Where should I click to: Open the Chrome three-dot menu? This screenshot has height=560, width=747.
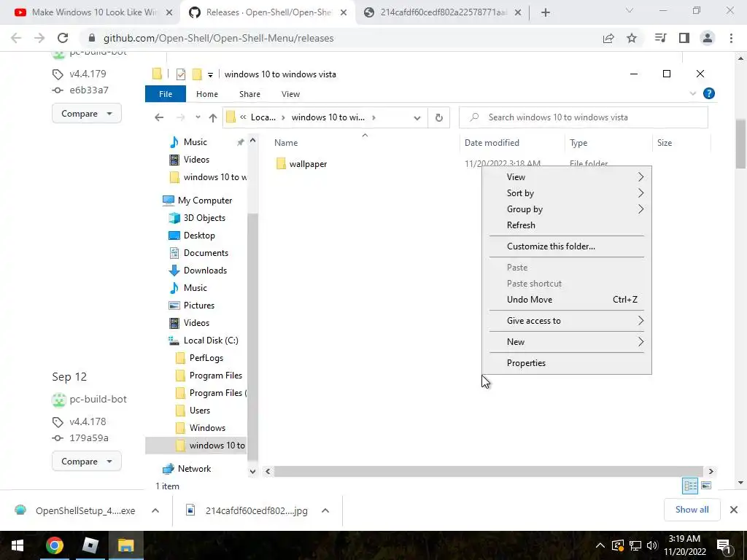pos(731,38)
